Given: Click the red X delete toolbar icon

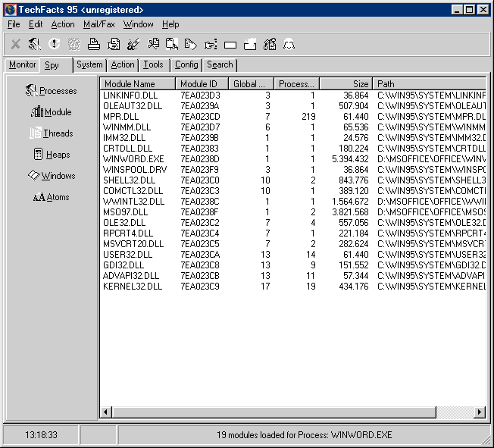Looking at the screenshot, I should click(15, 45).
